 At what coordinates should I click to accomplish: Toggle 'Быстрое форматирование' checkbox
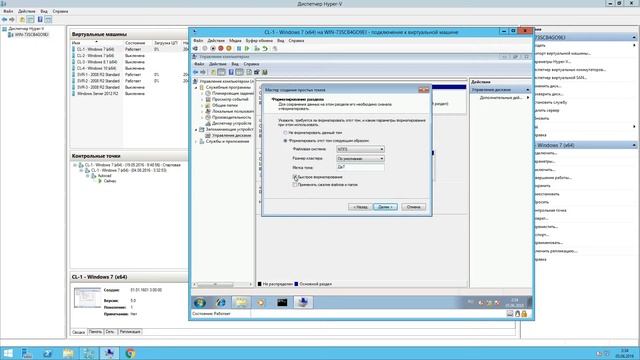pyautogui.click(x=295, y=177)
